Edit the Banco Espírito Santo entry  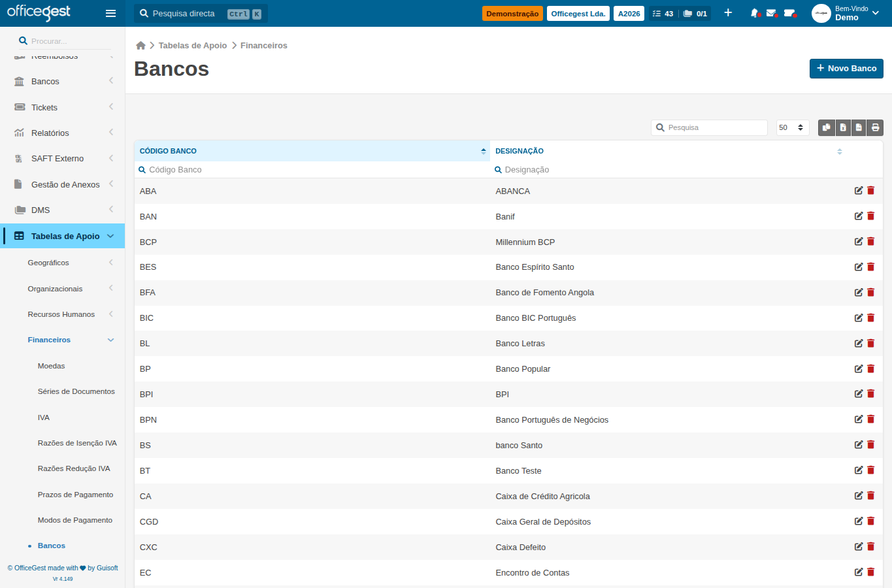coord(859,267)
